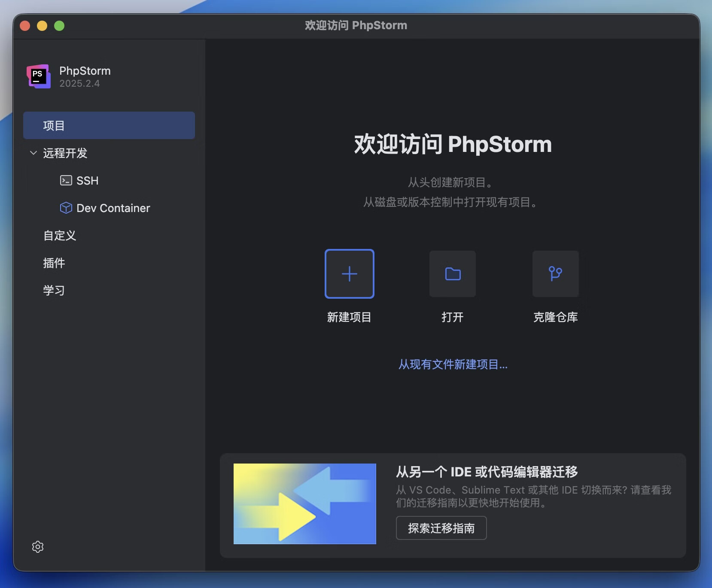Click the migration arrows illustration thumbnail
This screenshot has height=588, width=712.
(304, 503)
